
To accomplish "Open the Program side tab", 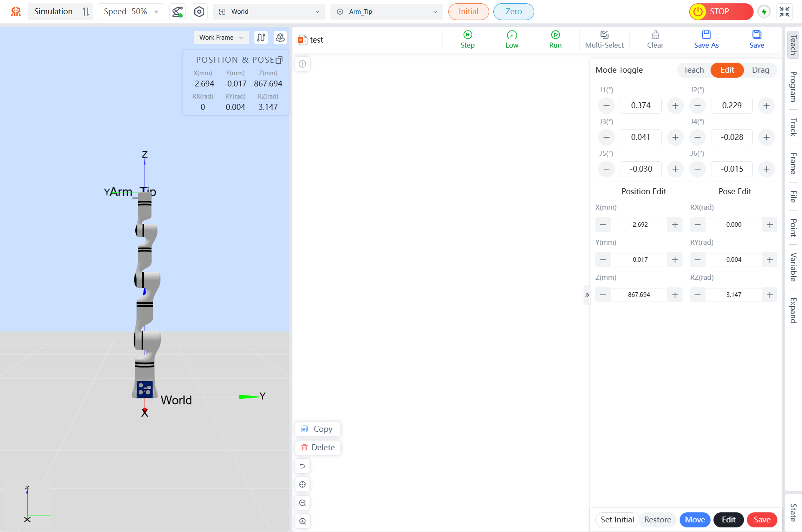I will [793, 86].
